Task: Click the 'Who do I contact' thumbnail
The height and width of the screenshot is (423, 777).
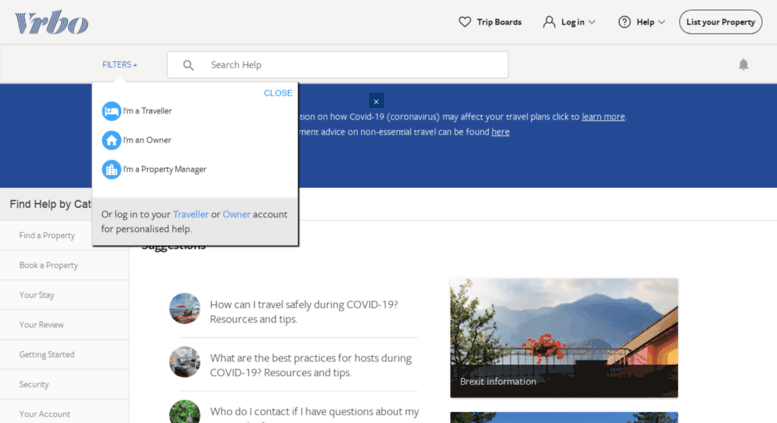Action: [185, 412]
